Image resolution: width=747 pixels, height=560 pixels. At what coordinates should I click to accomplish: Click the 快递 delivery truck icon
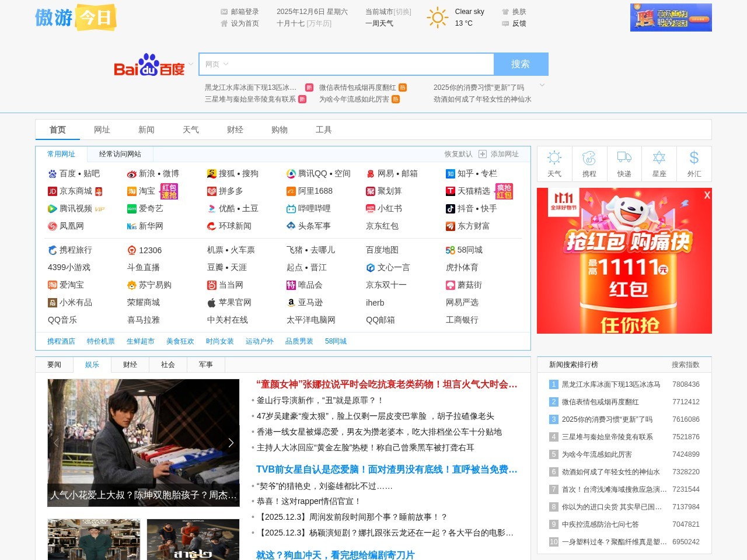click(624, 157)
